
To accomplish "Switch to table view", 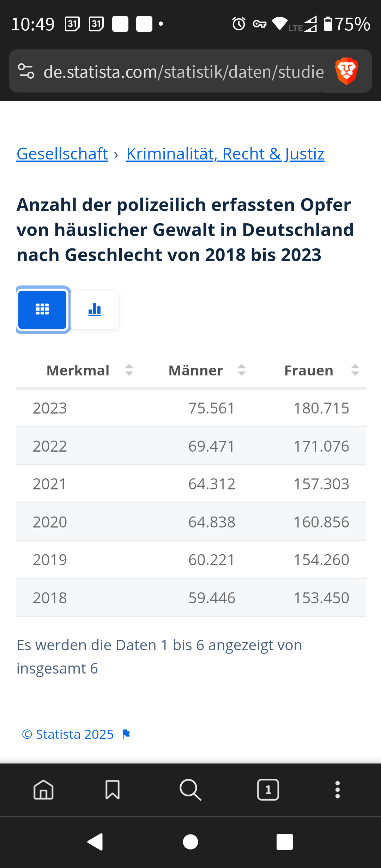I will pyautogui.click(x=42, y=310).
